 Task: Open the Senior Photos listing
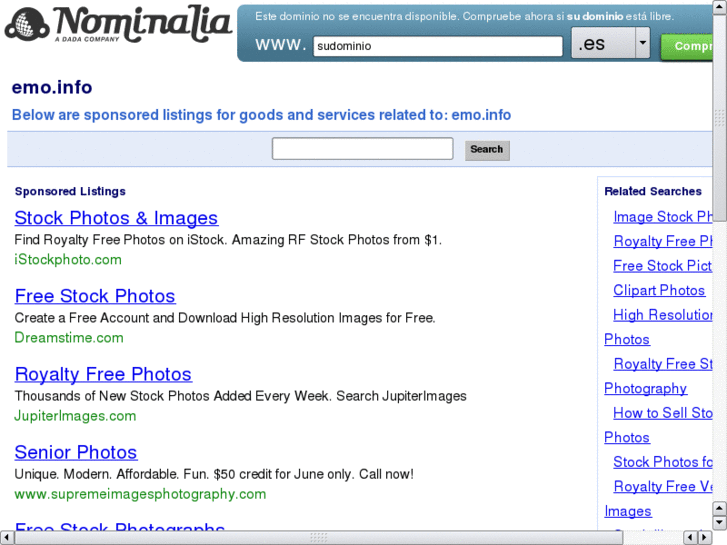click(76, 452)
